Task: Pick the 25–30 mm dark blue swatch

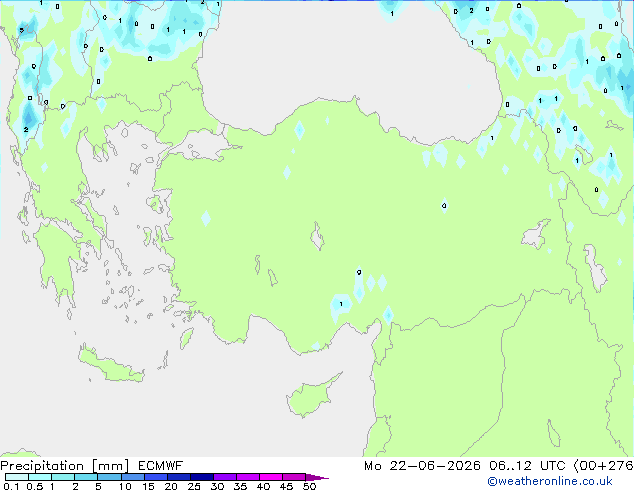Action: point(202,477)
